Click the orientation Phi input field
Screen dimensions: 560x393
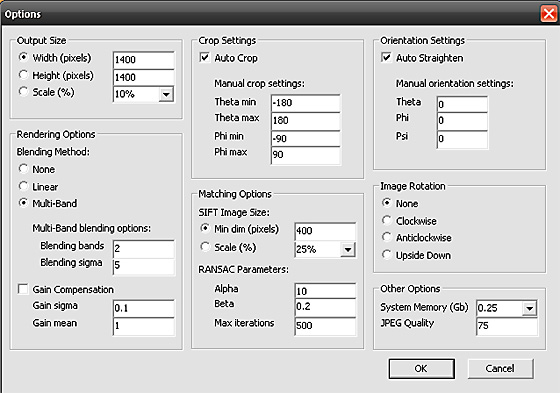pos(462,121)
